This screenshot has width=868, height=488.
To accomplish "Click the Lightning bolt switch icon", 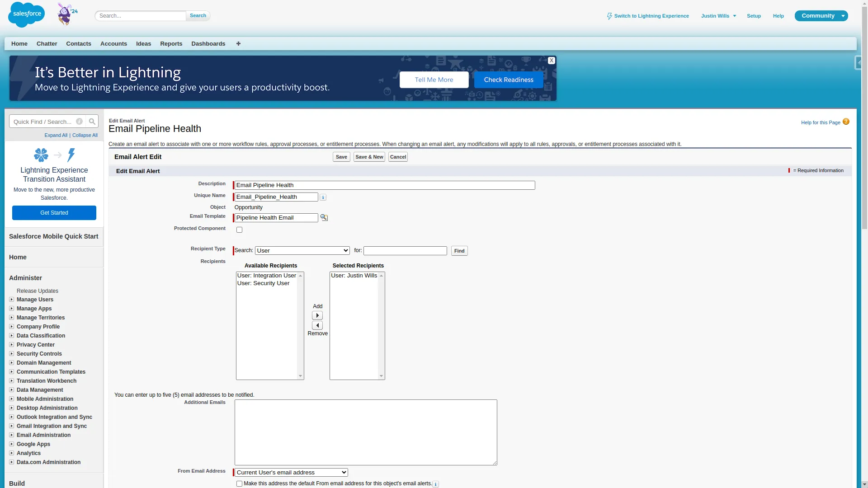I will (x=609, y=16).
